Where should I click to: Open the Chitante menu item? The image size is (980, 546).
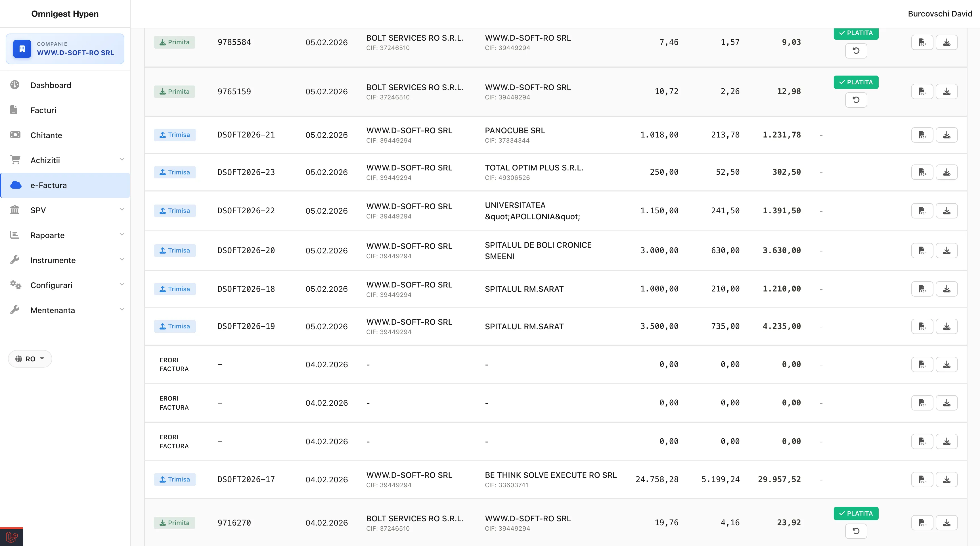tap(46, 135)
